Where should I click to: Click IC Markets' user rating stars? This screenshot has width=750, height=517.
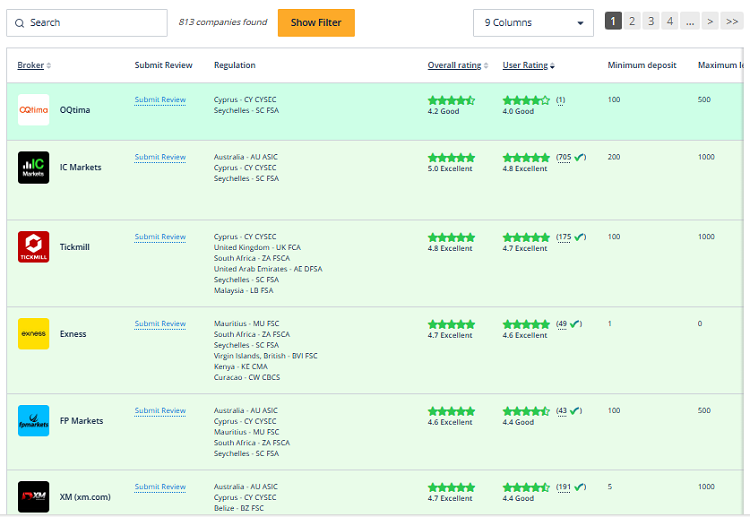click(526, 157)
